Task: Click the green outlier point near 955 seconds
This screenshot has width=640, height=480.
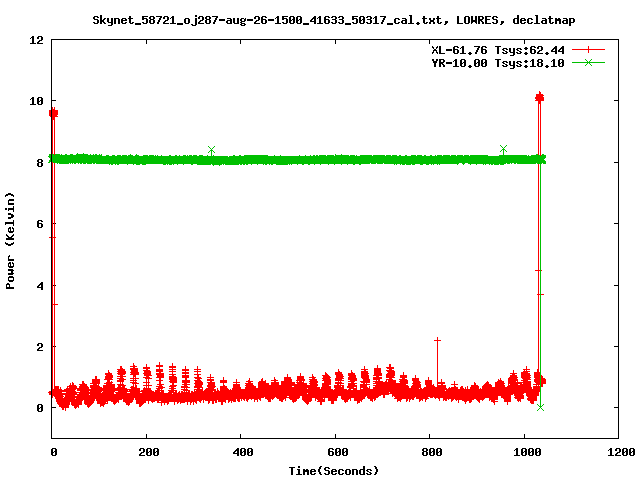Action: click(503, 149)
